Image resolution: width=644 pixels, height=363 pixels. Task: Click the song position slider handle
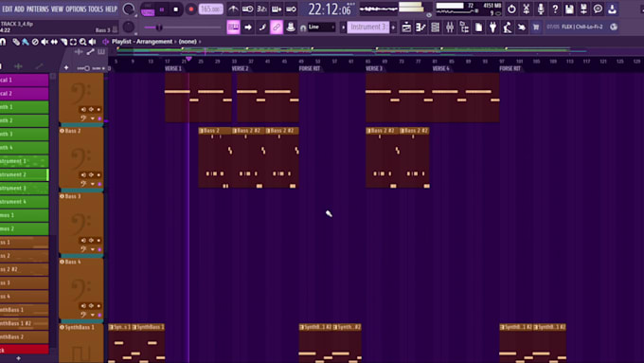pyautogui.click(x=158, y=27)
